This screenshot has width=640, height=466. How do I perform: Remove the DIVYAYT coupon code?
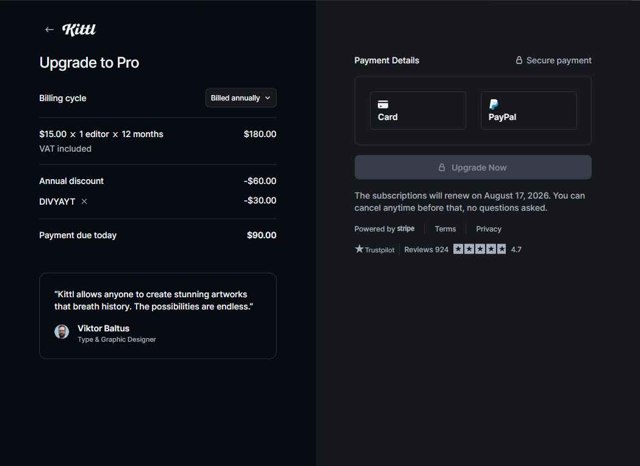(84, 201)
